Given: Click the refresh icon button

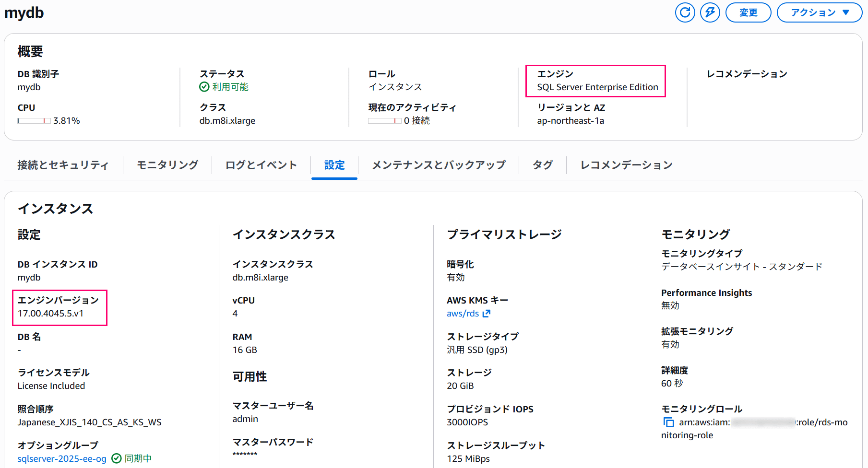Looking at the screenshot, I should pyautogui.click(x=685, y=12).
